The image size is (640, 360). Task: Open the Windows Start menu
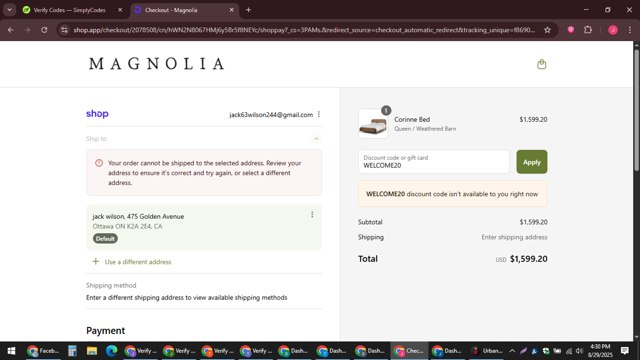click(11, 351)
